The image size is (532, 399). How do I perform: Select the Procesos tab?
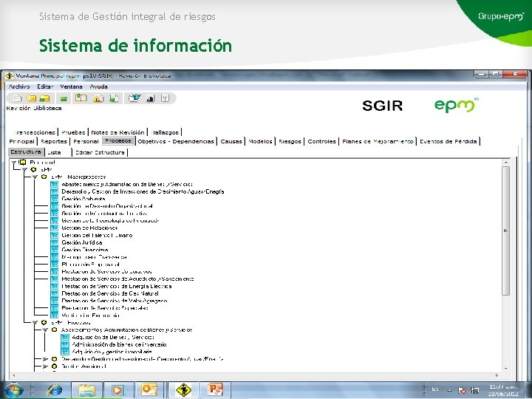[x=118, y=141]
